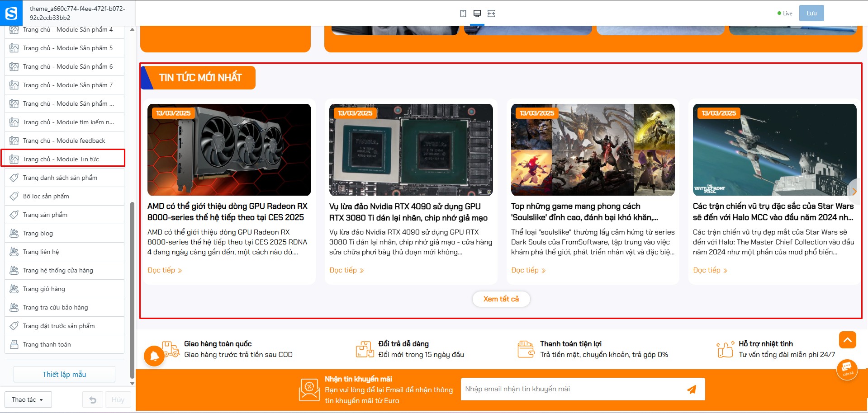
Task: Click Đọc tiếp under AMD Radeon article
Action: [165, 270]
